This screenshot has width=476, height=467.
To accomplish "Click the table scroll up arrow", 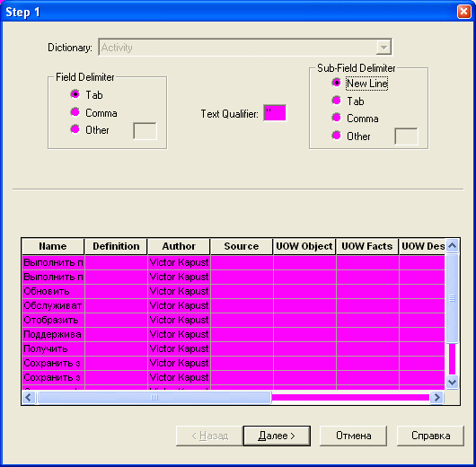I will point(453,245).
